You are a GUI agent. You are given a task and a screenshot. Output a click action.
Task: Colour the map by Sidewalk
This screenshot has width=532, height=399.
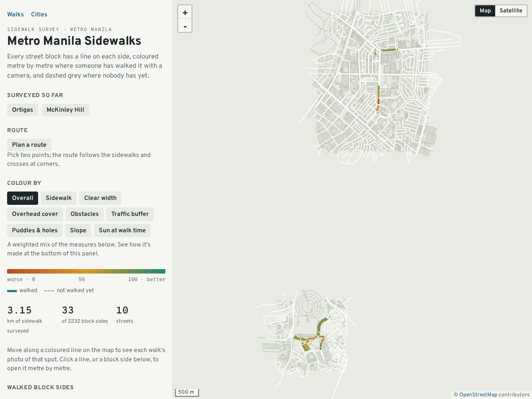pos(59,198)
